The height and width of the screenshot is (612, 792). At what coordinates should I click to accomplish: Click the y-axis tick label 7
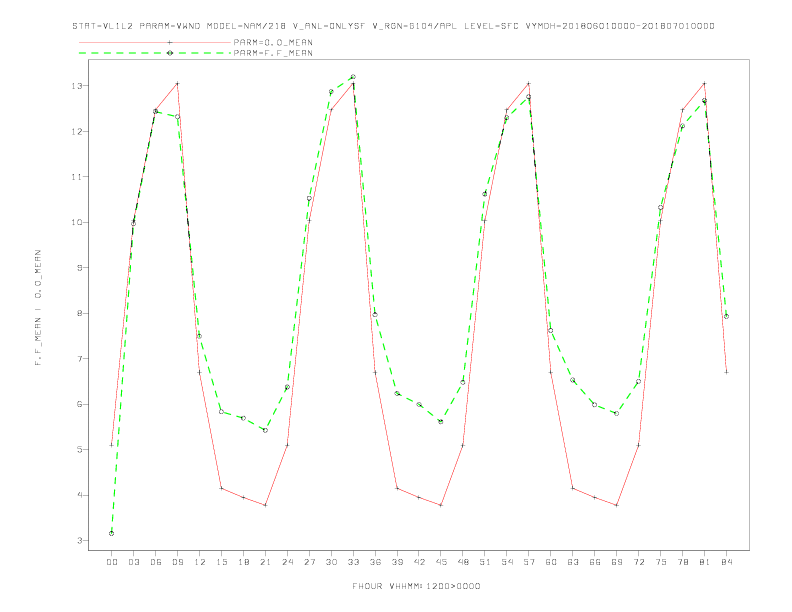(x=79, y=359)
